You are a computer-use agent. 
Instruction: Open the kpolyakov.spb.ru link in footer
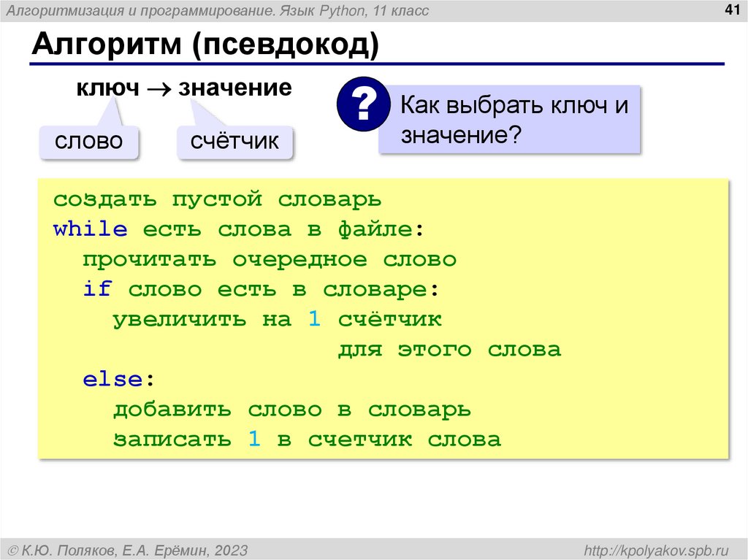(656, 551)
